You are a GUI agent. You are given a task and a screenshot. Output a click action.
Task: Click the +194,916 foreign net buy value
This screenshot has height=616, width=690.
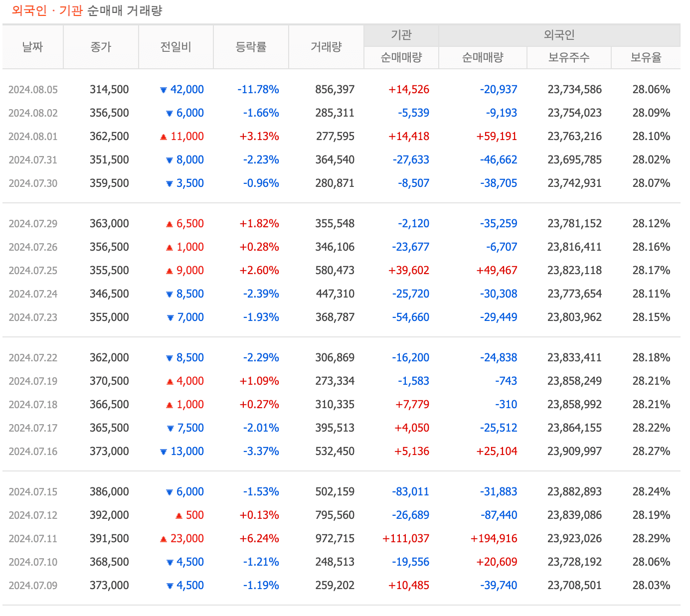(494, 538)
